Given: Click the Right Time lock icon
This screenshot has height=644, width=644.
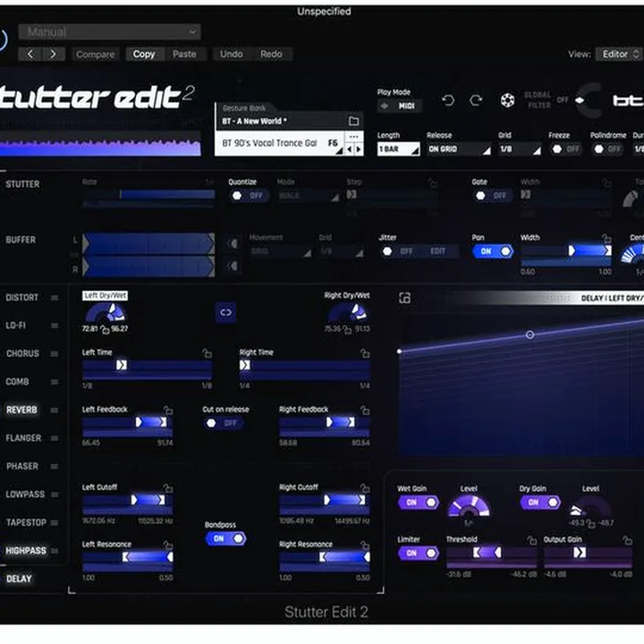Looking at the screenshot, I should coord(365,352).
